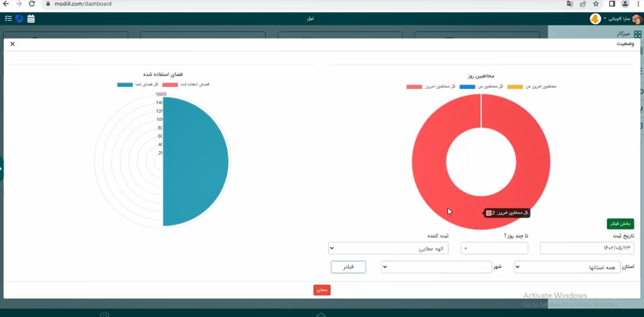
Task: Expand the استان province dropdown
Action: (566, 267)
